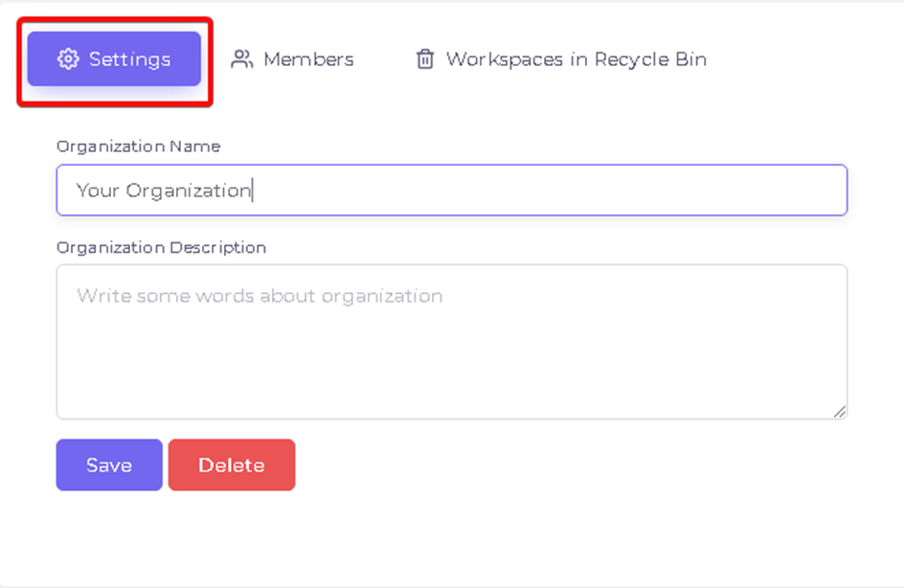
Task: Click the "Settings" text on purple tab
Action: pyautogui.click(x=129, y=59)
